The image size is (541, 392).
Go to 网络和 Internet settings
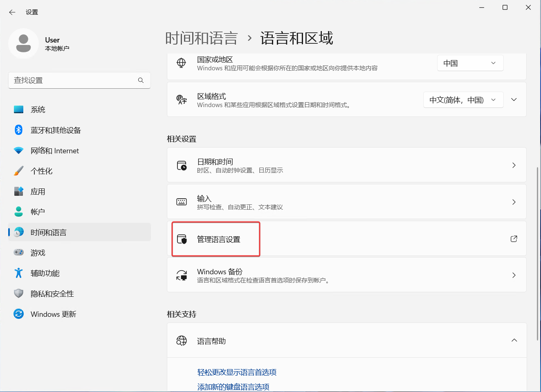point(54,150)
